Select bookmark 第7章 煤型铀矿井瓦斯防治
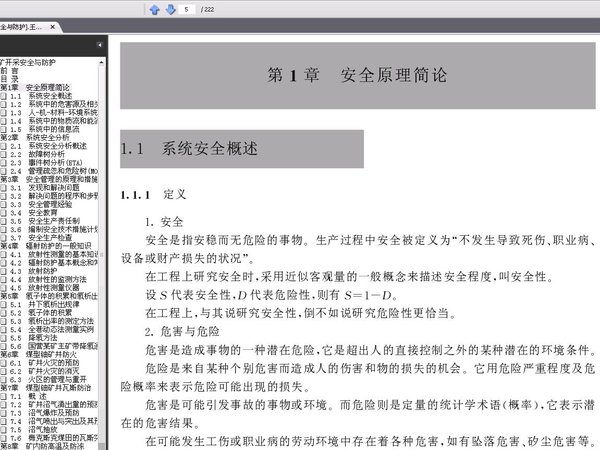Image resolution: width=600 pixels, height=450 pixels. coord(46,388)
